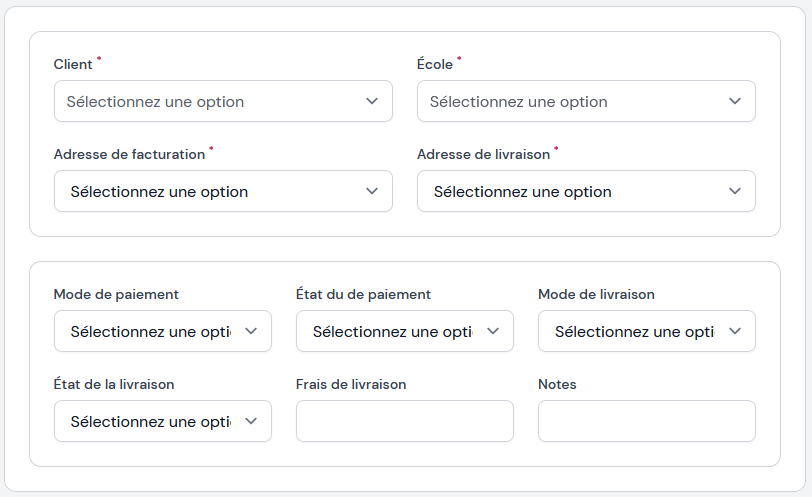This screenshot has width=812, height=497.
Task: Click chevron in Adresse de livraison field
Action: (735, 192)
